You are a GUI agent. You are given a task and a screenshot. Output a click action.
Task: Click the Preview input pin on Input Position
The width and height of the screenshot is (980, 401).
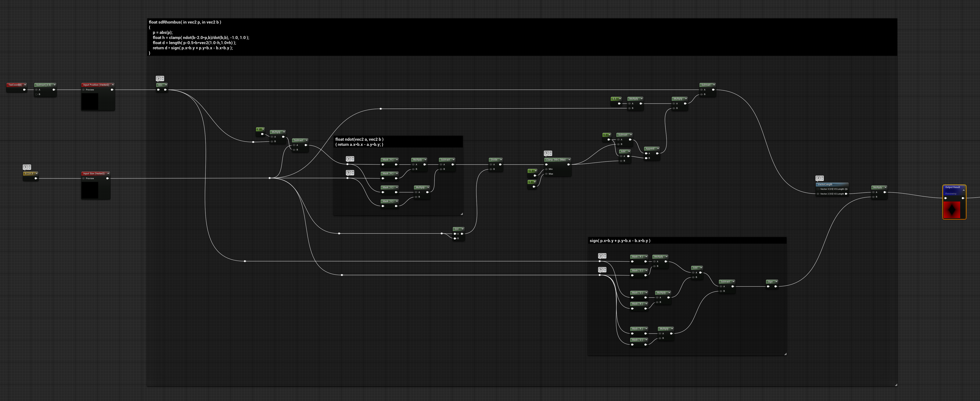(84, 90)
